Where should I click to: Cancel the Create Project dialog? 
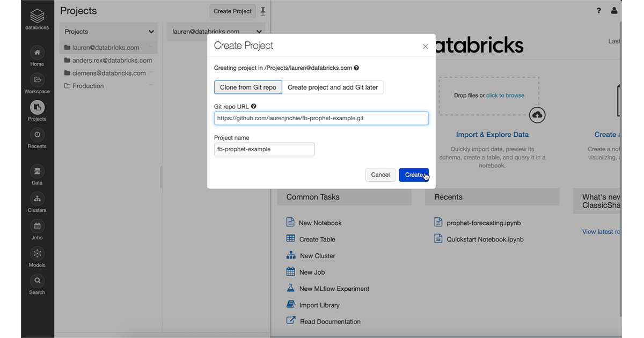(x=380, y=175)
